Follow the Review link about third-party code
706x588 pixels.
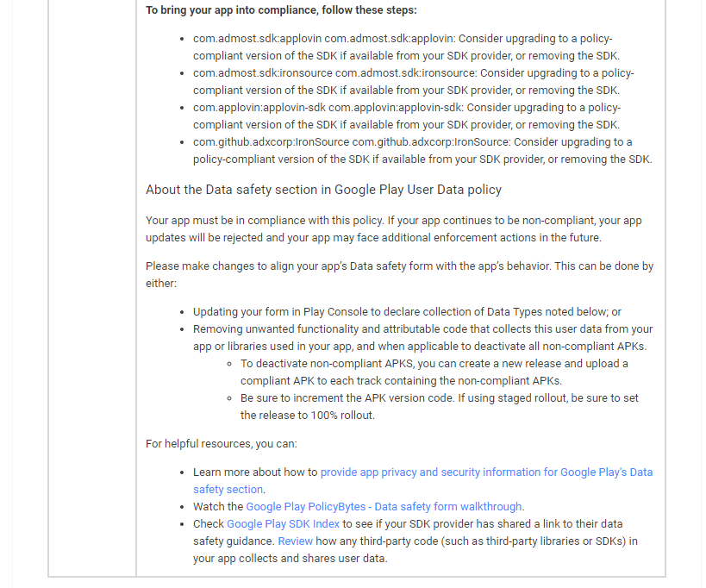pos(295,541)
